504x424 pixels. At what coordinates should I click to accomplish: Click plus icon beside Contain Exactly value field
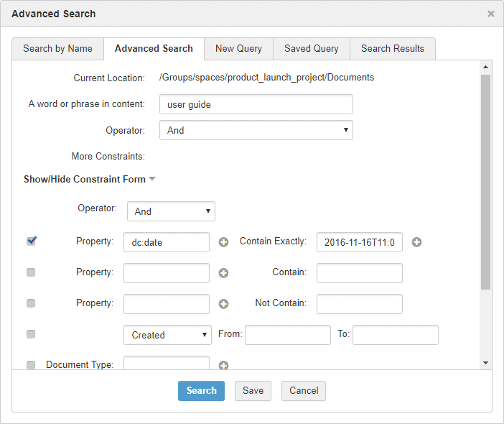point(416,242)
